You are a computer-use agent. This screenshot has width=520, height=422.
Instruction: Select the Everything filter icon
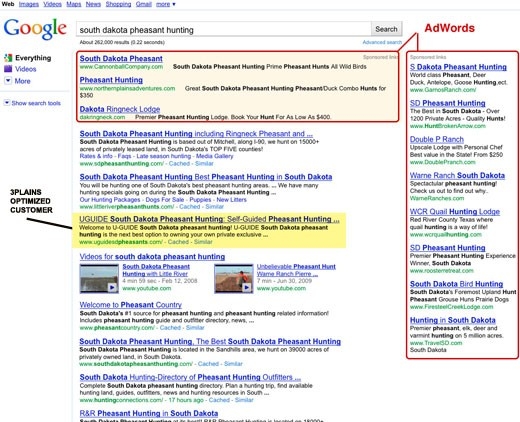[x=8, y=58]
